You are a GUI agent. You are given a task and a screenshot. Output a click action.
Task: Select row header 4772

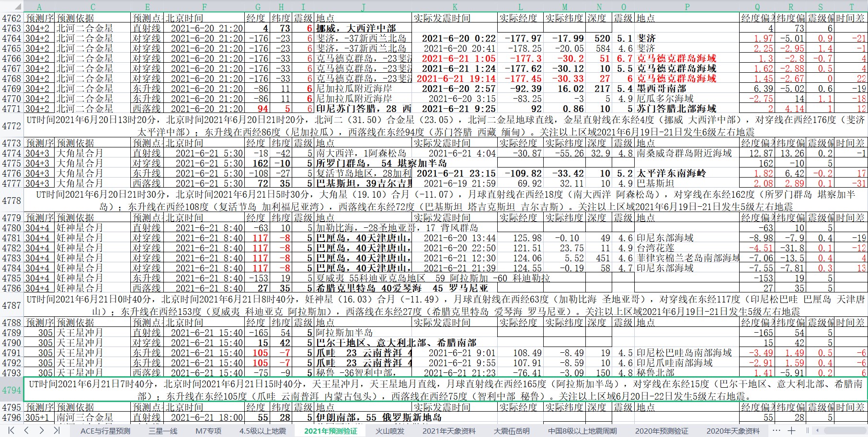tap(11, 126)
